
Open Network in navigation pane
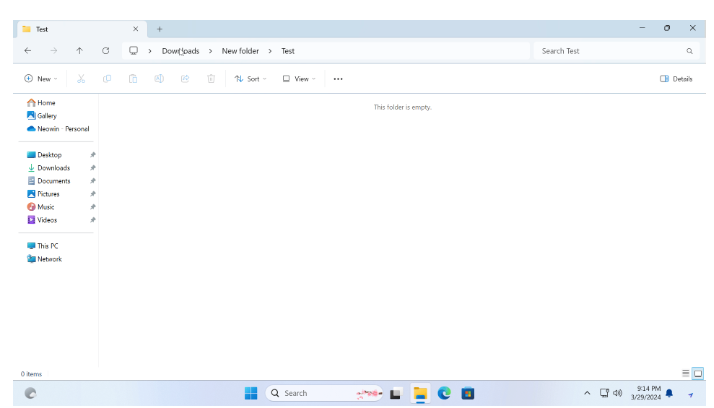(44, 259)
